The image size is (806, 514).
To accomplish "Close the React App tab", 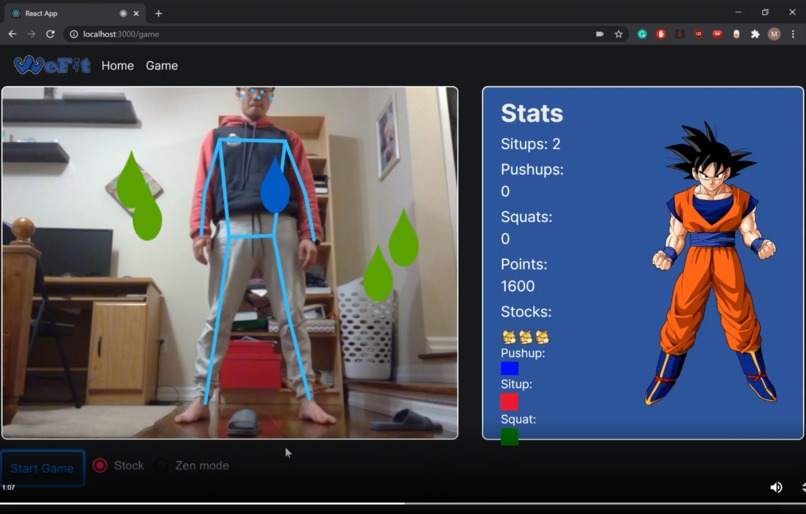I will click(136, 13).
